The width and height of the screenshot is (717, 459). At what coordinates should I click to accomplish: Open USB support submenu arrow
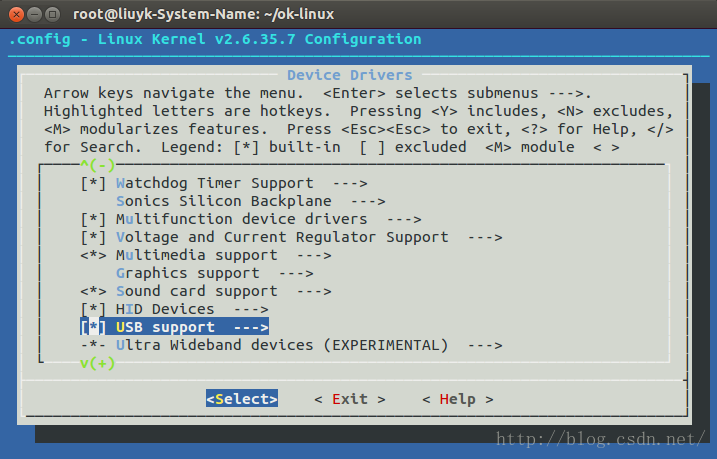point(251,327)
